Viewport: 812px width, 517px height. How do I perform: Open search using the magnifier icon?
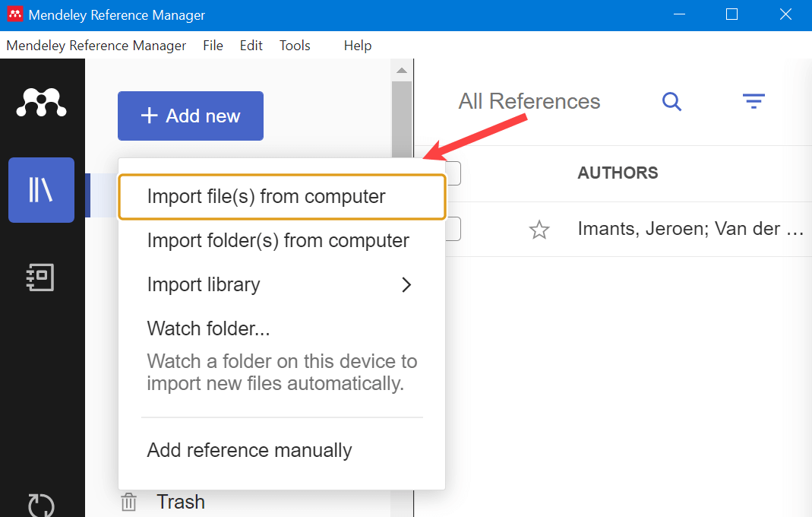671,100
